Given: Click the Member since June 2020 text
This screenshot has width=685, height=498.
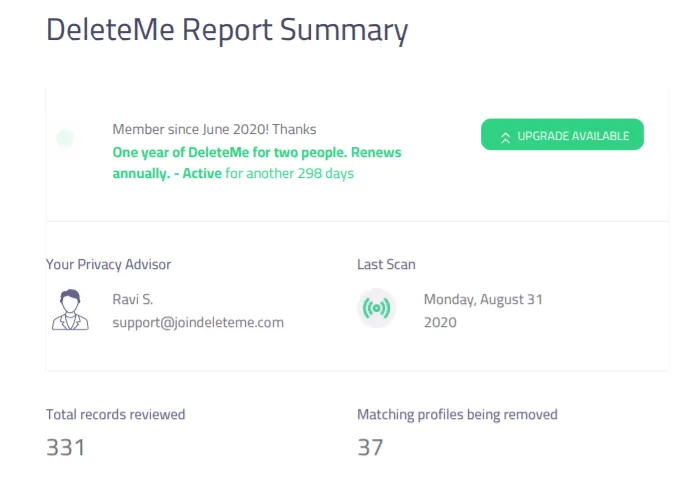Looking at the screenshot, I should 214,129.
